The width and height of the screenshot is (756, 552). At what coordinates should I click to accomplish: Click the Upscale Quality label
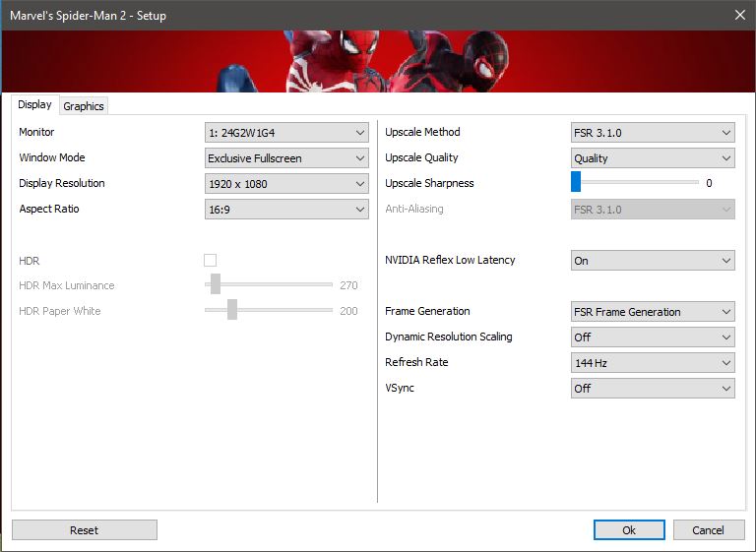click(421, 157)
